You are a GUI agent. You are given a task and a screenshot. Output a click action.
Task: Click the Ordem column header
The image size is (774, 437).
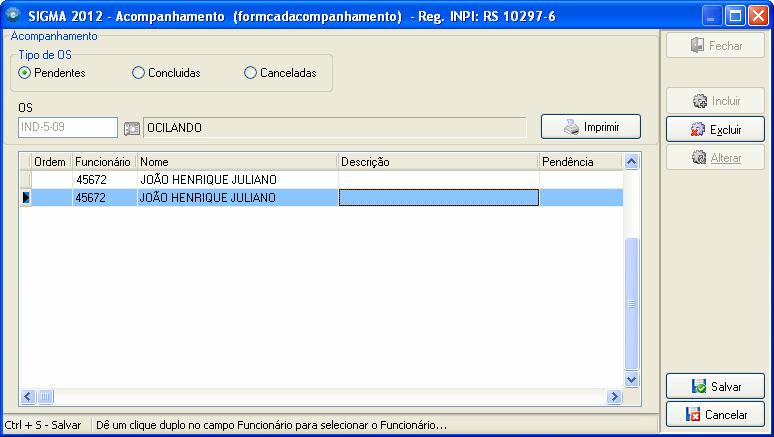click(51, 162)
